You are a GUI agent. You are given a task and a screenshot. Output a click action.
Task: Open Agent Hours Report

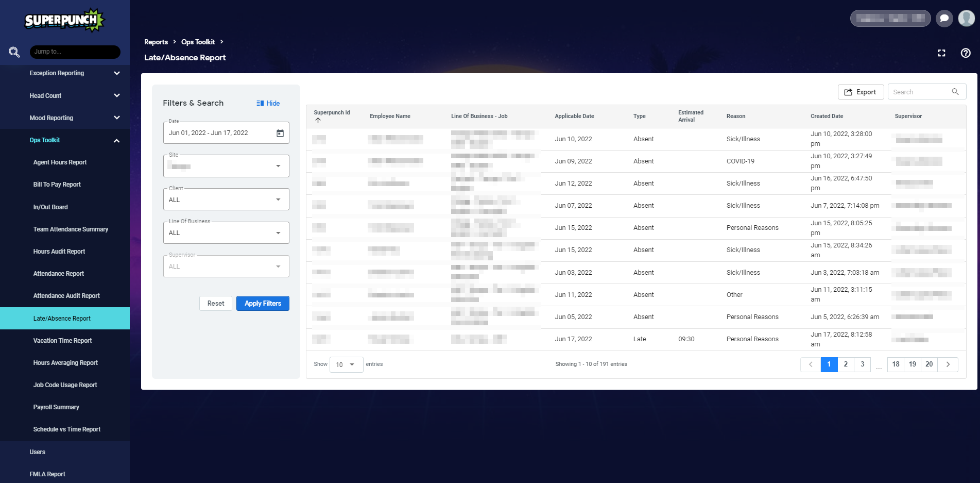[x=60, y=162]
